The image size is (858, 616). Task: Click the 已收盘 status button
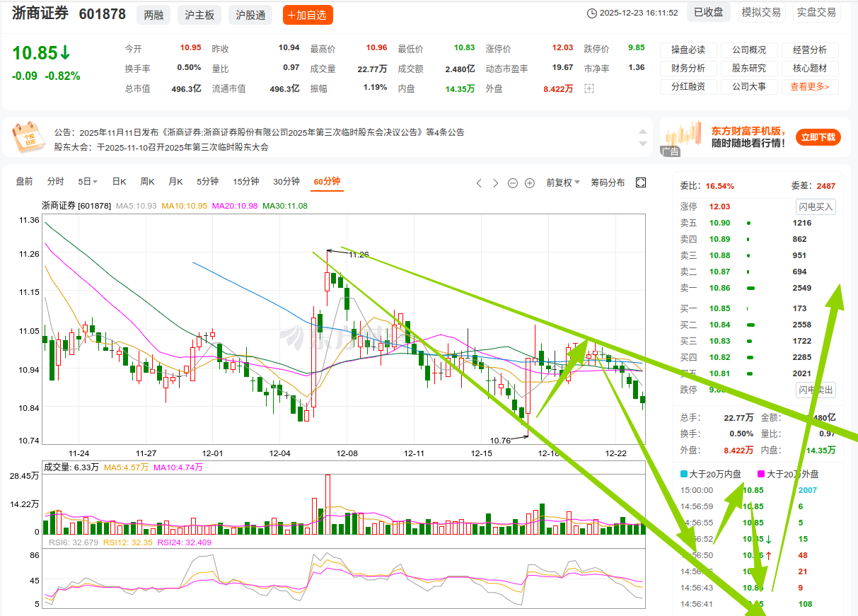click(x=708, y=13)
